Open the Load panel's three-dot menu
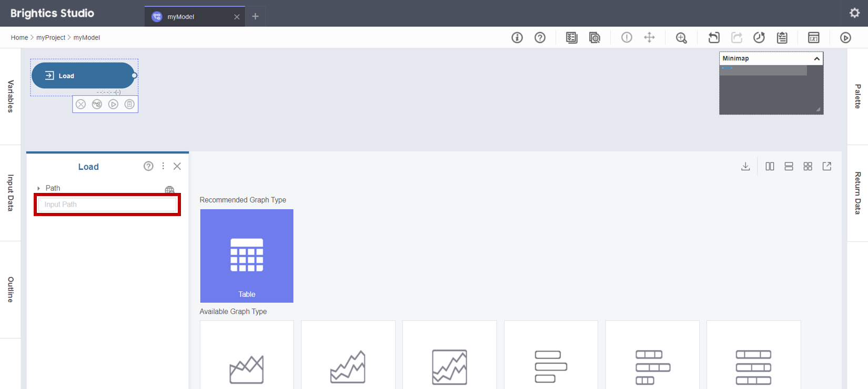This screenshot has height=389, width=868. [163, 166]
